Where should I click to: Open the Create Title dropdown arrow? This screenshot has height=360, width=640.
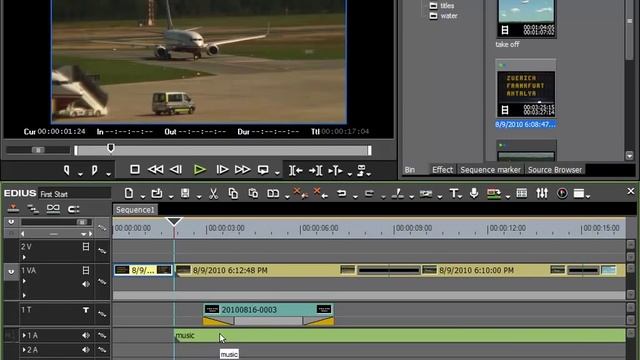tap(460, 197)
